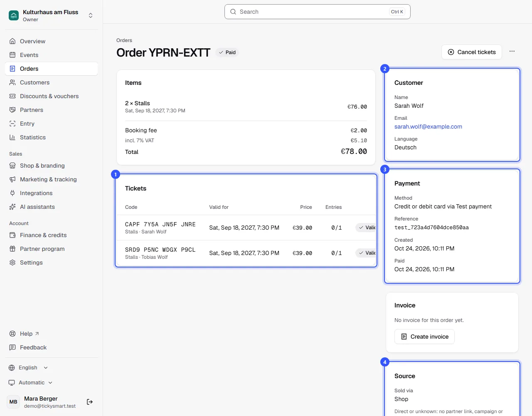Click the Finance & credits wallet icon
532x416 pixels.
(x=12, y=235)
